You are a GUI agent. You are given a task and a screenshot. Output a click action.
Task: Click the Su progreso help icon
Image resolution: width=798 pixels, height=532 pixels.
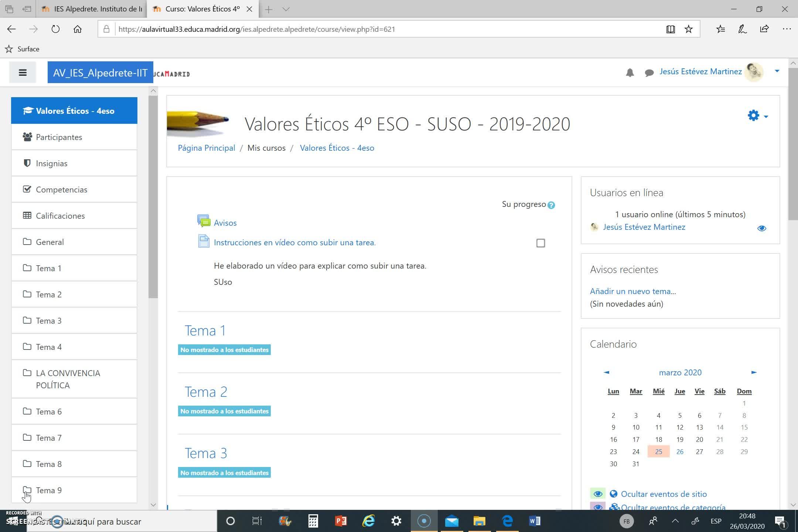551,205
